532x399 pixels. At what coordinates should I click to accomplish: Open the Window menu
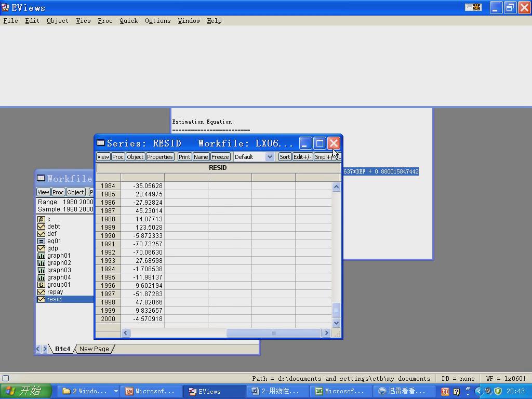click(189, 21)
